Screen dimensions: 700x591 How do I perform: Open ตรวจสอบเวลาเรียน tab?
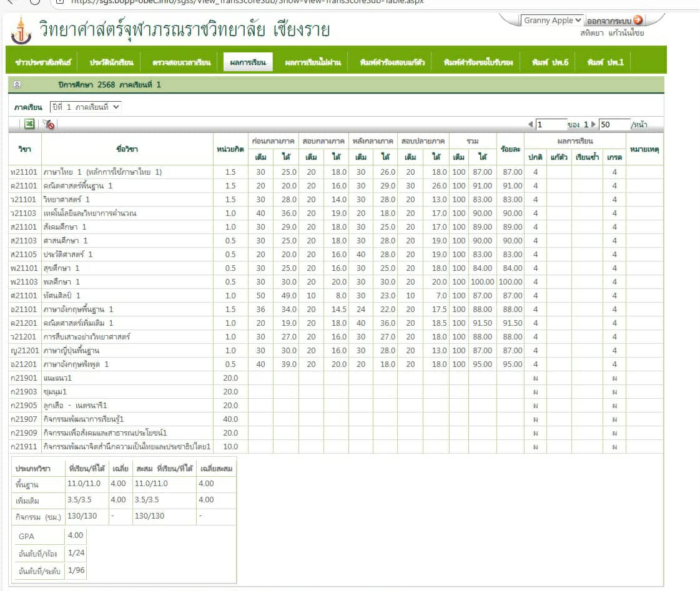(x=182, y=63)
